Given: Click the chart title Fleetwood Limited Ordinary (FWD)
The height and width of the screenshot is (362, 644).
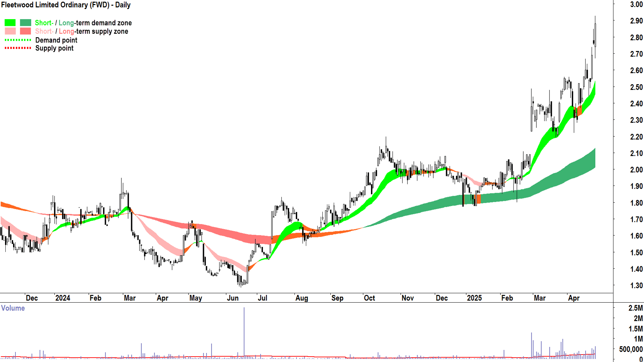Looking at the screenshot, I should (66, 5).
